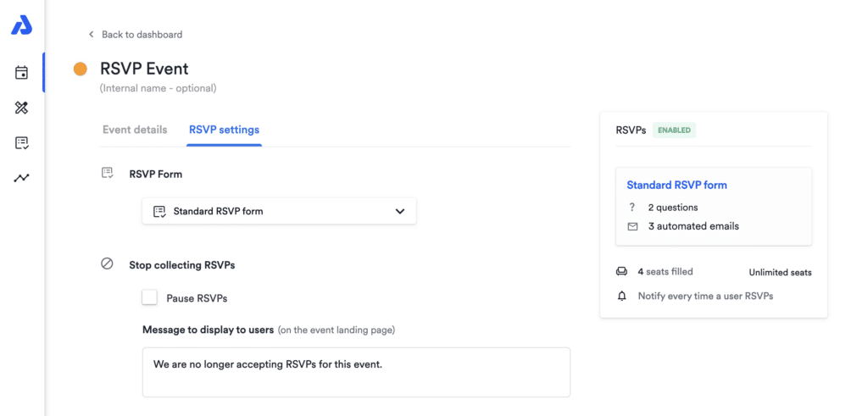
Task: Open the Standard RSVP form dropdown
Action: (279, 211)
